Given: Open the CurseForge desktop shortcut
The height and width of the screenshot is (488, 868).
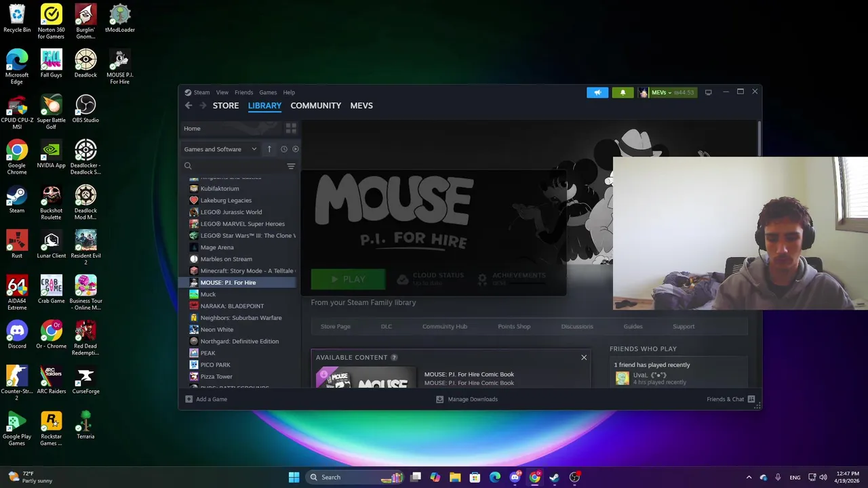Looking at the screenshot, I should [x=85, y=380].
